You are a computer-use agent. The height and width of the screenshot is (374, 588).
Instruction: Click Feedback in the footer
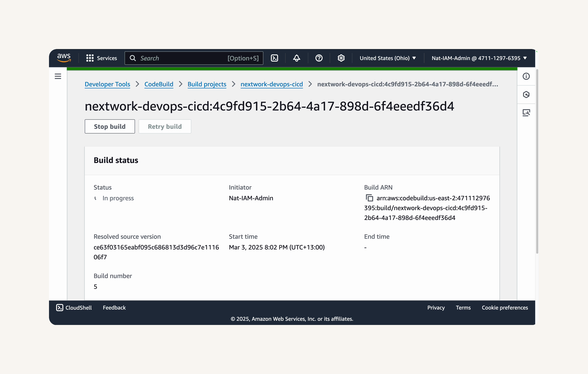(114, 308)
